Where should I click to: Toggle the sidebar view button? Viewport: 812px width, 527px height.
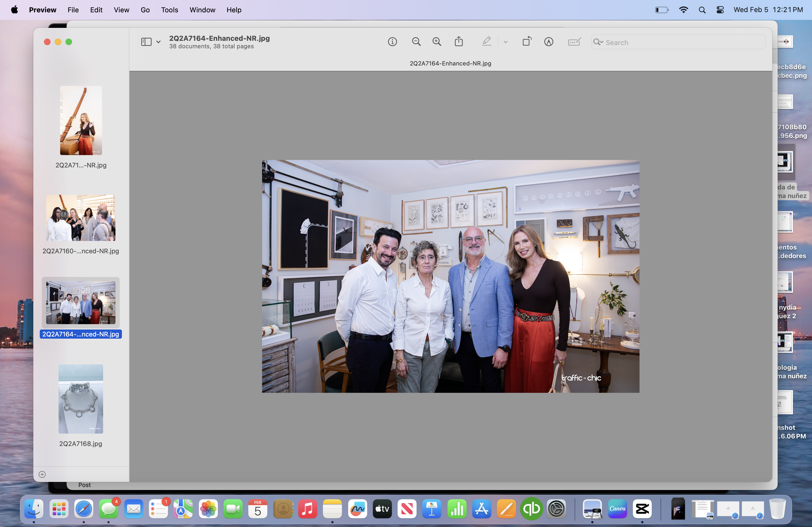pyautogui.click(x=146, y=42)
